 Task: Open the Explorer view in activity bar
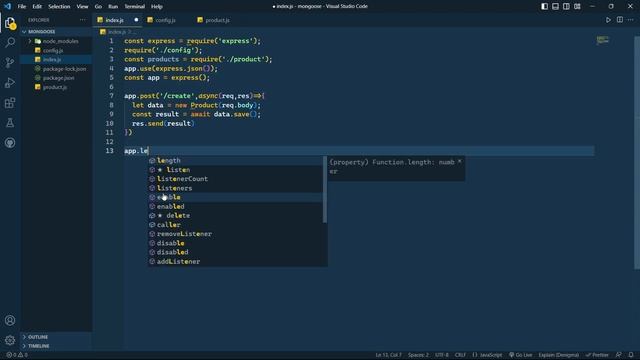[10, 23]
